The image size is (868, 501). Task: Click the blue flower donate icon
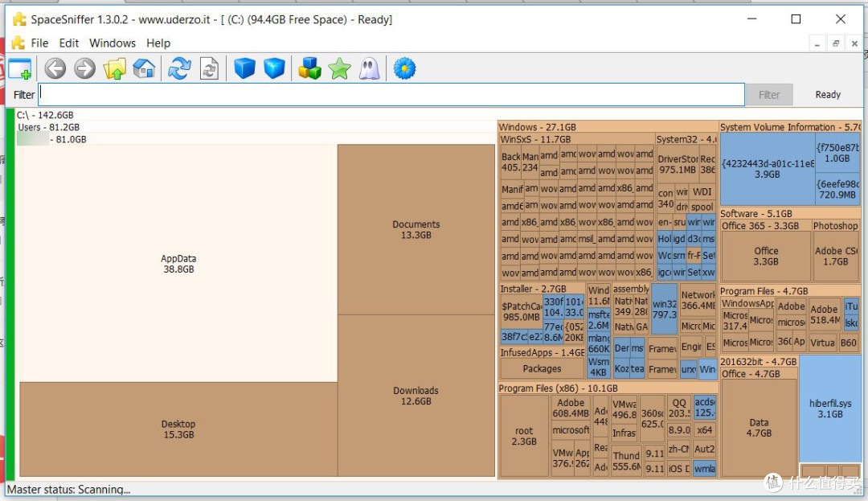[404, 69]
